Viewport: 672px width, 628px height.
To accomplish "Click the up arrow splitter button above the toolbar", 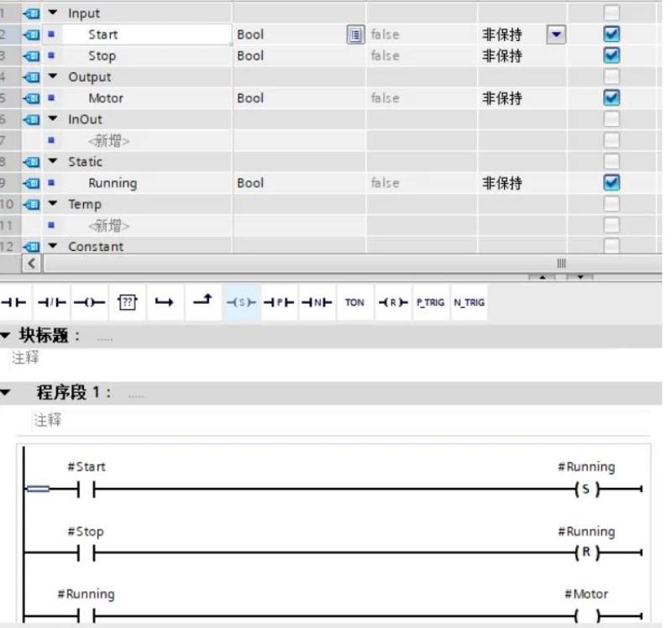I will (x=542, y=278).
